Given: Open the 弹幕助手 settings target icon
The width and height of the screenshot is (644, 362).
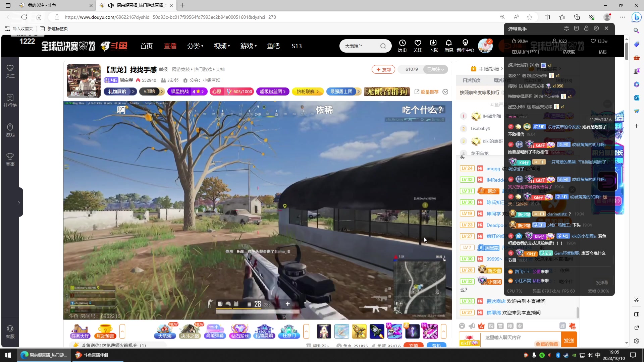Looking at the screenshot, I should [596, 28].
